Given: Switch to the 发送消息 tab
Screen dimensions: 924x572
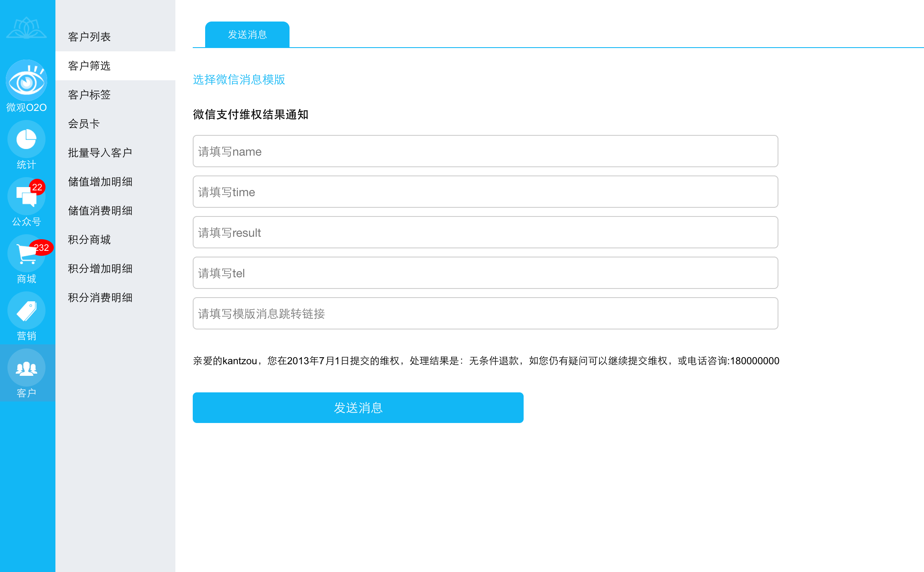Looking at the screenshot, I should click(247, 34).
